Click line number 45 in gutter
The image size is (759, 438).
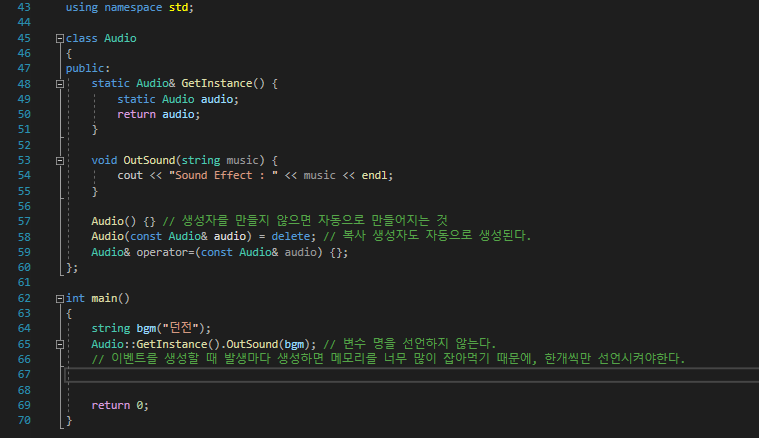click(24, 38)
